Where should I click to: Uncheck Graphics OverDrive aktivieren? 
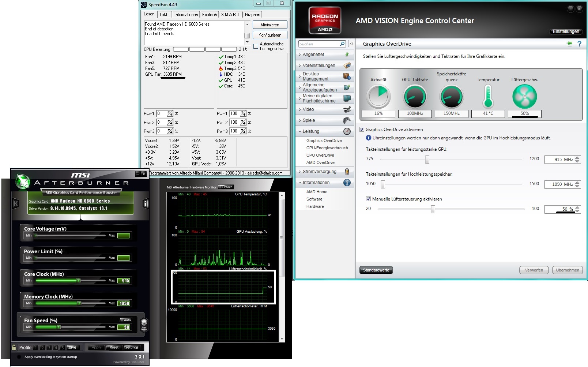point(362,130)
